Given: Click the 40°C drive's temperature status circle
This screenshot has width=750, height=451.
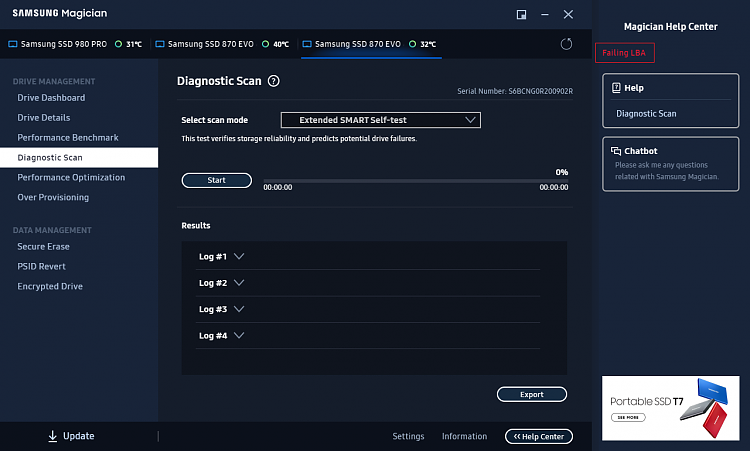Looking at the screenshot, I should 265,44.
